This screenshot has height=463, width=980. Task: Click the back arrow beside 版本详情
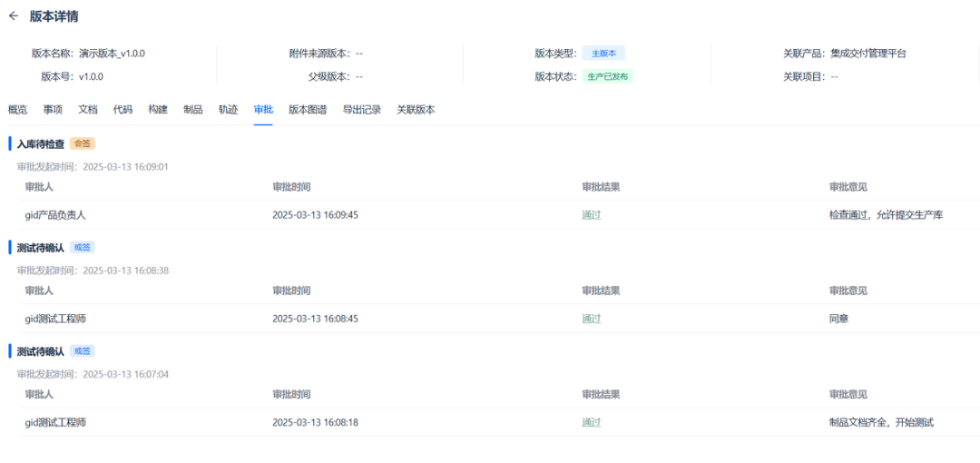pos(14,16)
